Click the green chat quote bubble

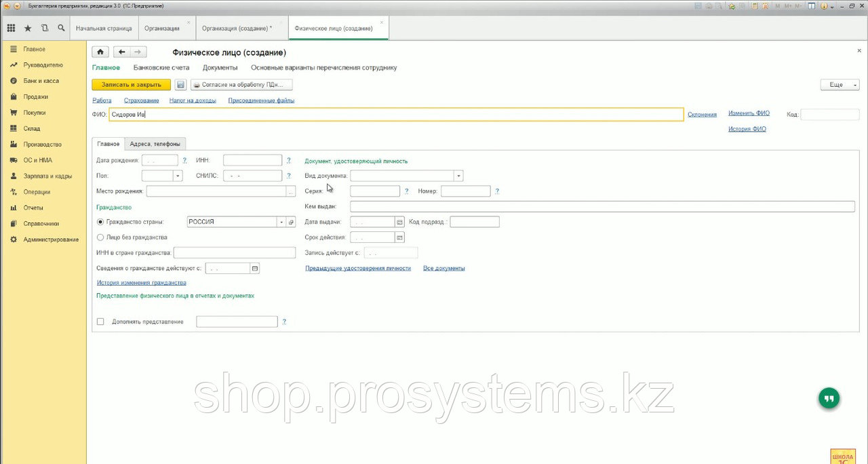(x=829, y=398)
